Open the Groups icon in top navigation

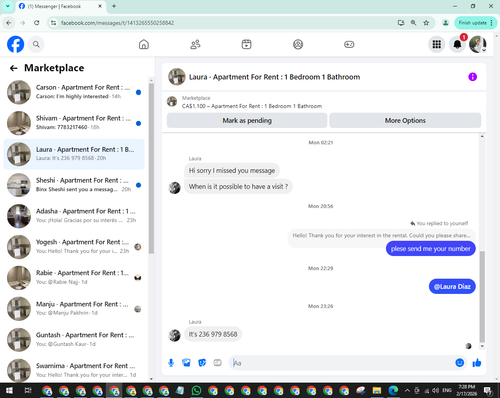298,44
